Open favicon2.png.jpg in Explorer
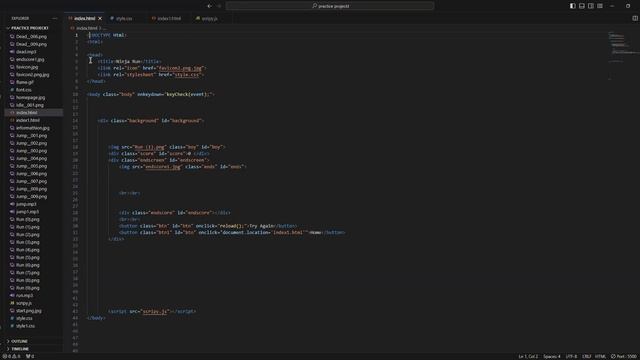This screenshot has width=640, height=360. [x=33, y=75]
